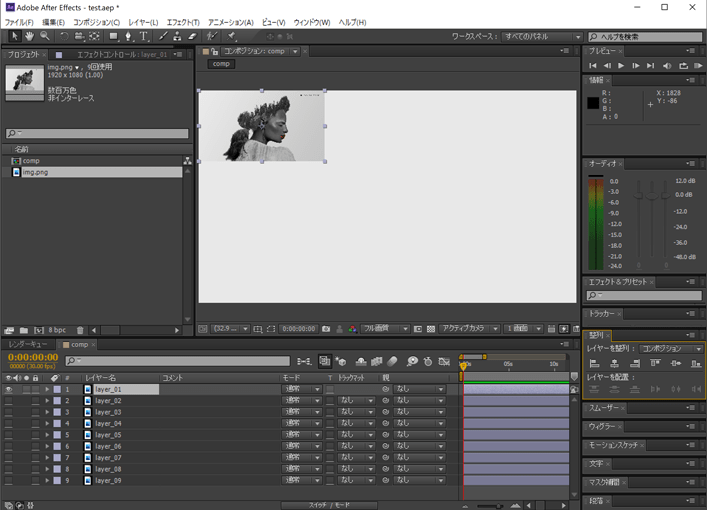Image resolution: width=707 pixels, height=510 pixels.
Task: Hide layer_01 using its eye icon
Action: (x=9, y=389)
